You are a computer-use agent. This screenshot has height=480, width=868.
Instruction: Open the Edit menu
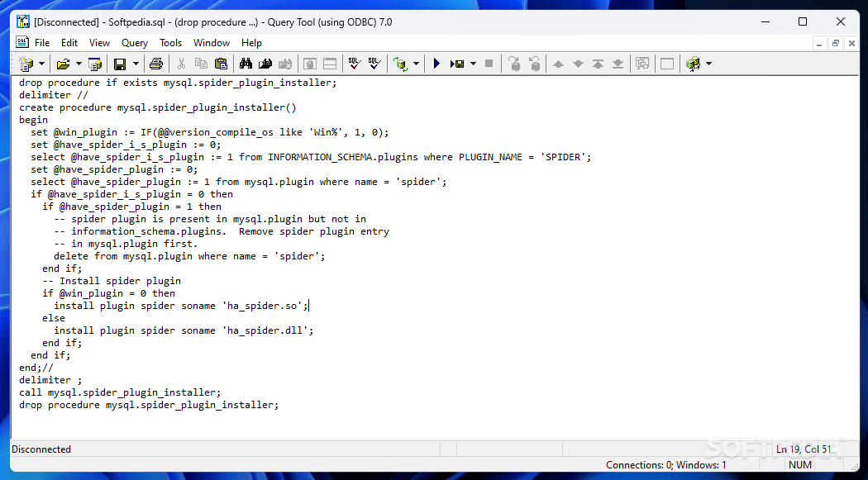tap(69, 43)
